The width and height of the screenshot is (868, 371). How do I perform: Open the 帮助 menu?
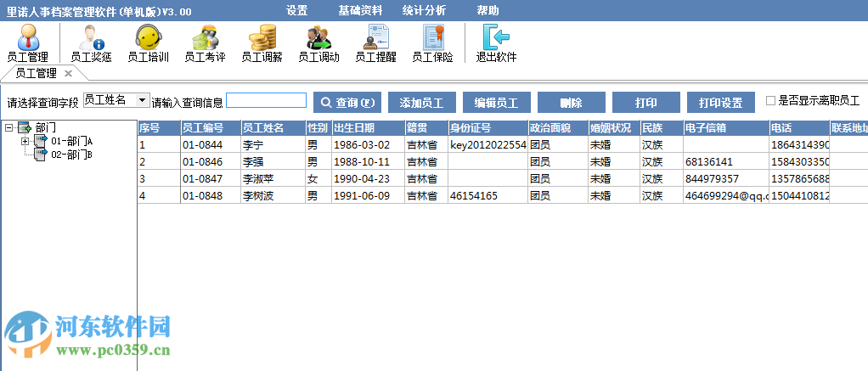[488, 10]
